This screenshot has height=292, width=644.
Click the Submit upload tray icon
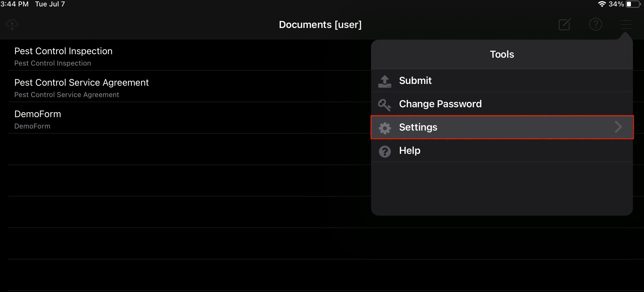[x=385, y=81]
